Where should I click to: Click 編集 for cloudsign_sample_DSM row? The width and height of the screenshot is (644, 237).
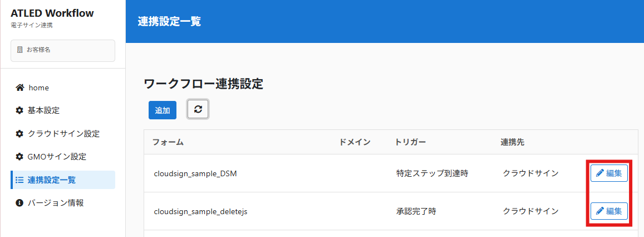click(609, 173)
